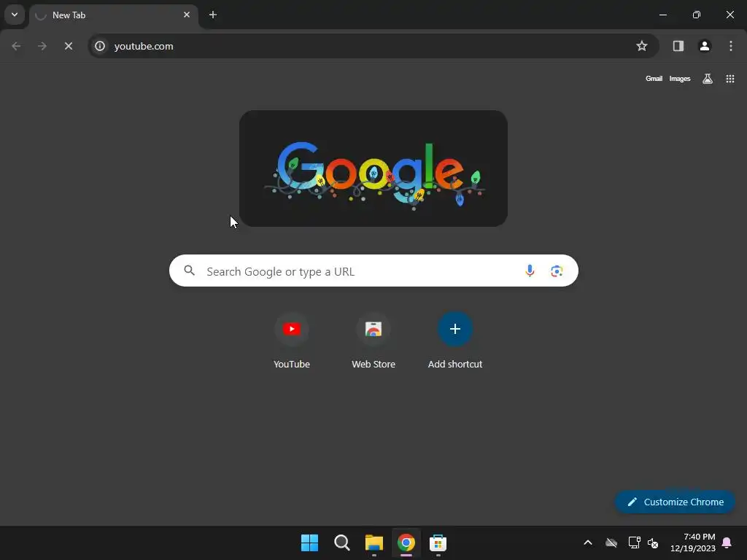The image size is (747, 560).
Task: Switch to Chrome in the taskbar
Action: [x=406, y=542]
